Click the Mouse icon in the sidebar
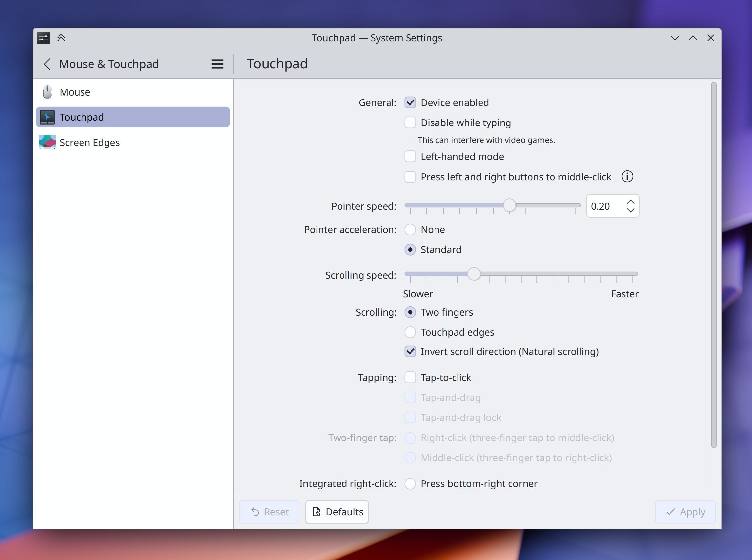Viewport: 752px width, 560px height. [47, 92]
